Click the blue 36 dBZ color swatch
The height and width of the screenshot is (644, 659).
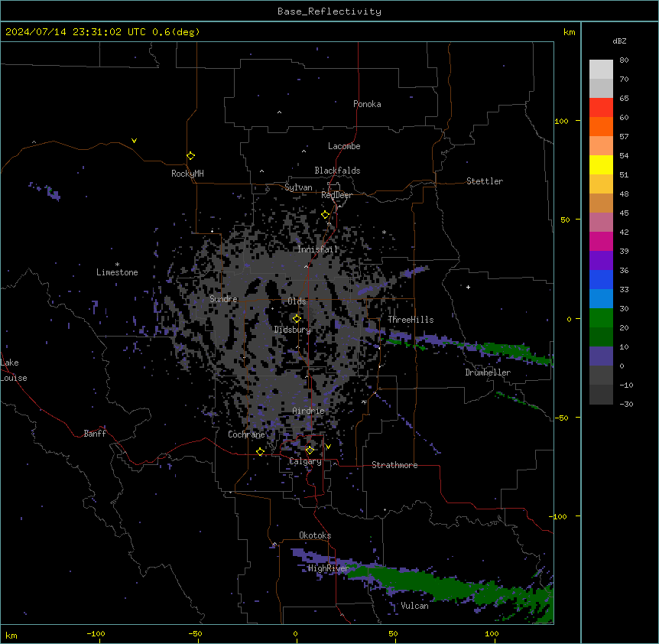click(x=601, y=279)
